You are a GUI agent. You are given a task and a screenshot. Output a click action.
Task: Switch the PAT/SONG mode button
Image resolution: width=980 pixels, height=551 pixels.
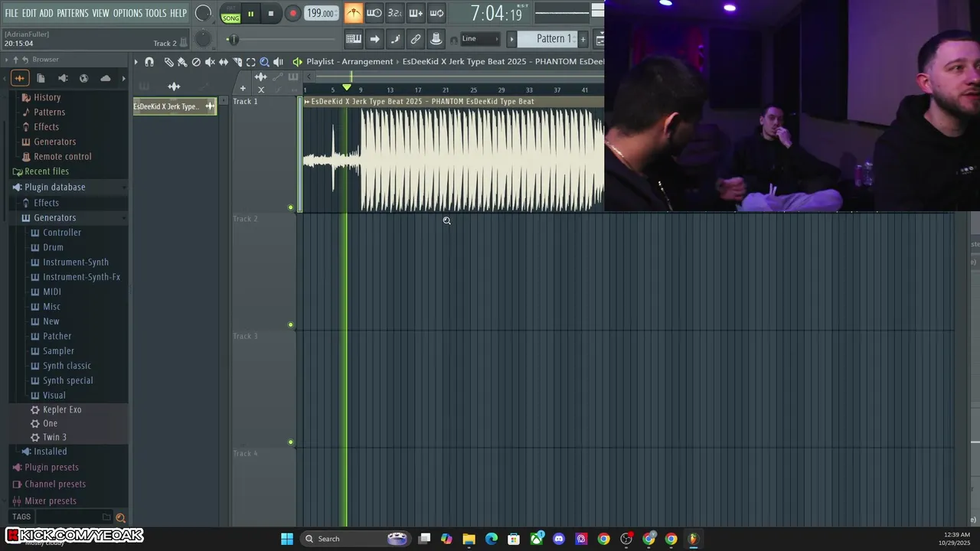pos(230,14)
